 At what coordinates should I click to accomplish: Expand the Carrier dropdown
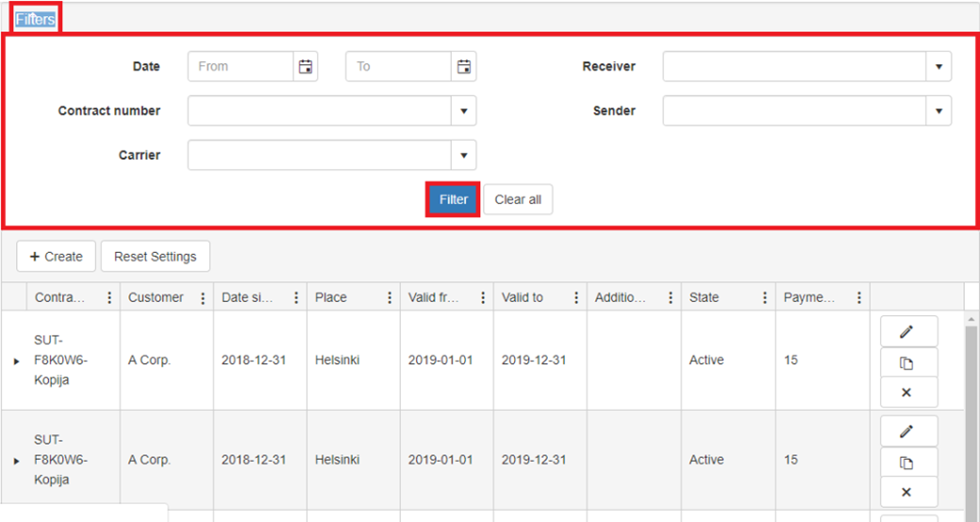coord(463,156)
